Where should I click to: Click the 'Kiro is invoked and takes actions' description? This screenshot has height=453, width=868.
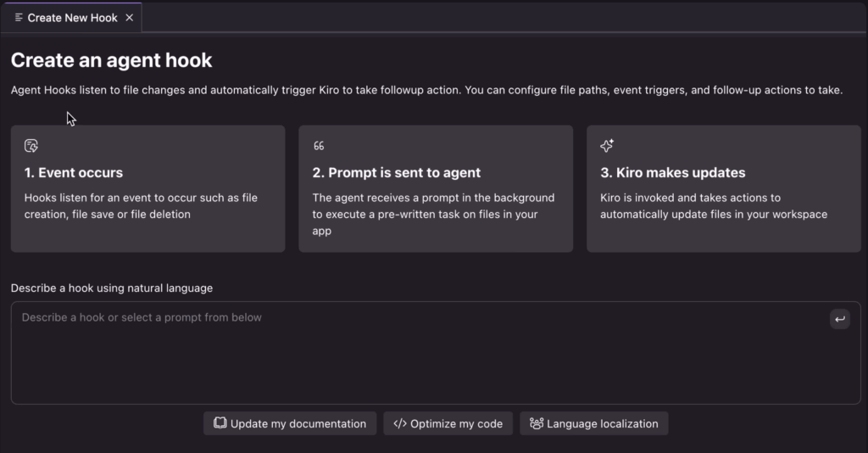(714, 206)
